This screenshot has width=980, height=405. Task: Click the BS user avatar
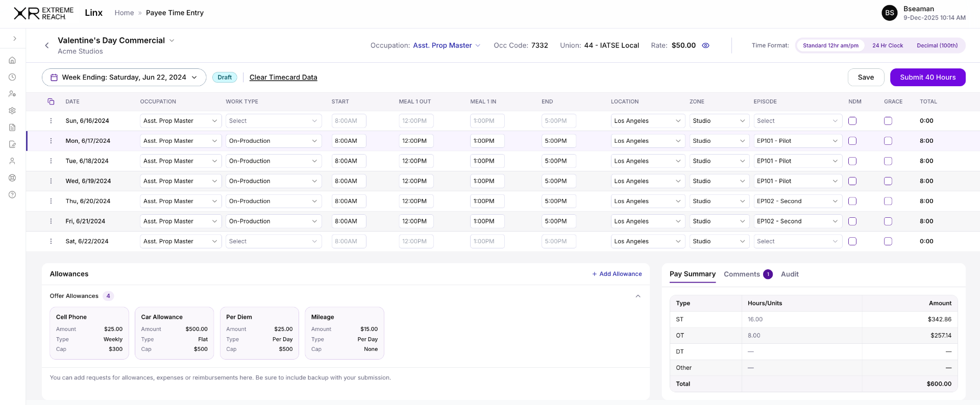890,13
